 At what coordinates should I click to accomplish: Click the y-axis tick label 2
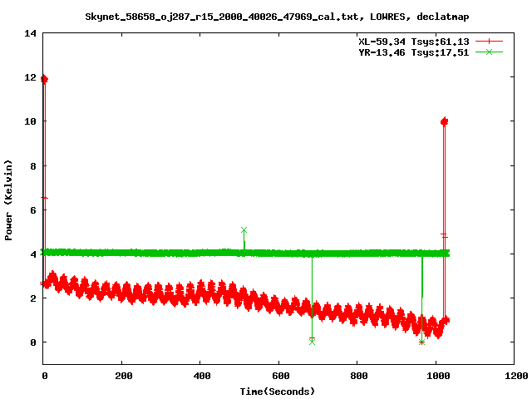coord(33,298)
